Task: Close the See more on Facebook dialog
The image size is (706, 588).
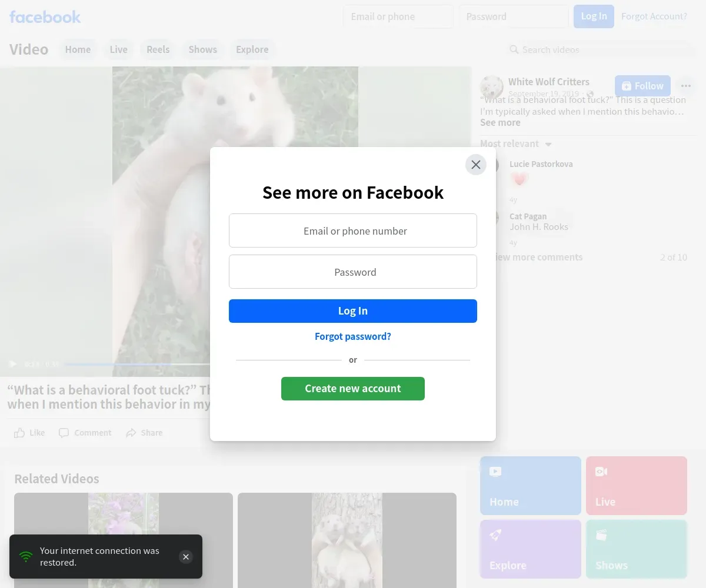Action: point(476,165)
